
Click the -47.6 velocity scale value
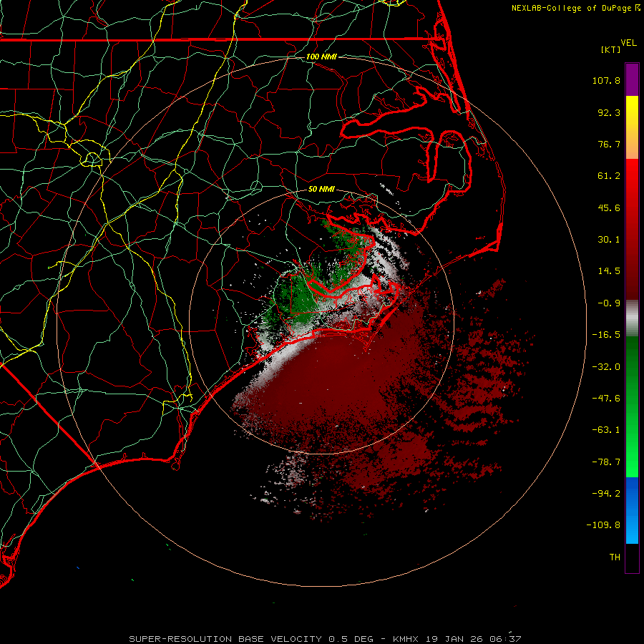coord(606,399)
